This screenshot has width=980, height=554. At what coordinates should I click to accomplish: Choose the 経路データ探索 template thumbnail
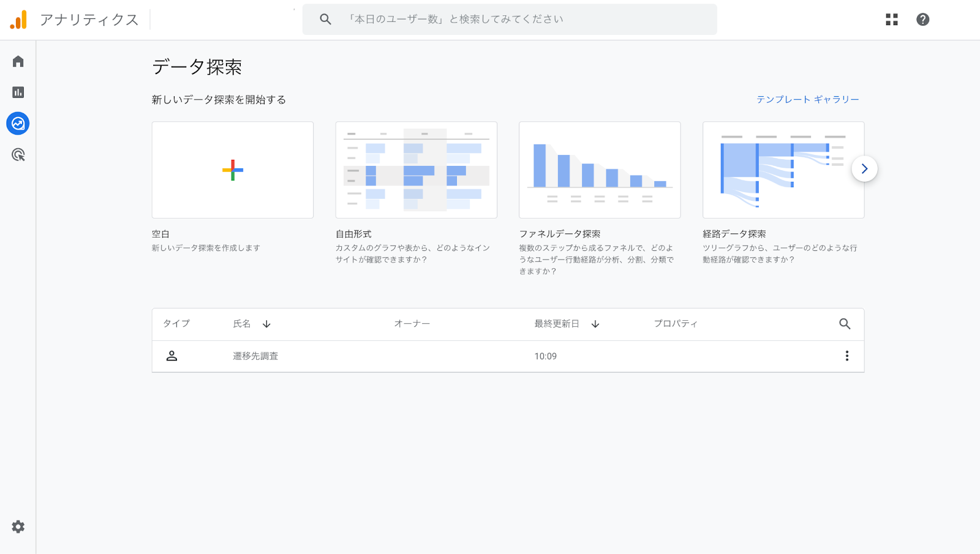point(783,170)
